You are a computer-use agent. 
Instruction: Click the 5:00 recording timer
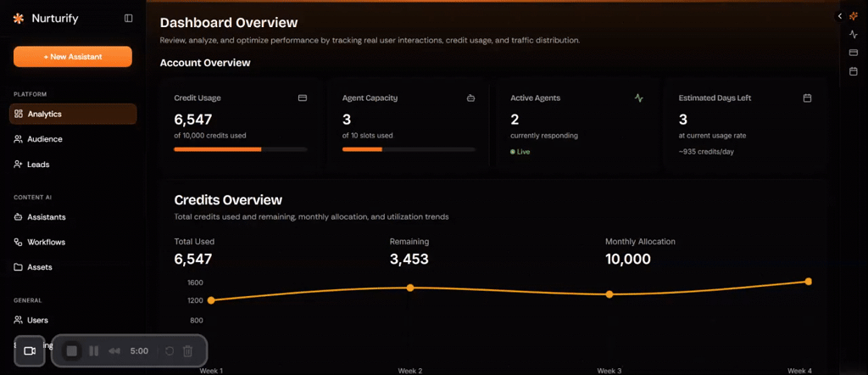pyautogui.click(x=139, y=351)
